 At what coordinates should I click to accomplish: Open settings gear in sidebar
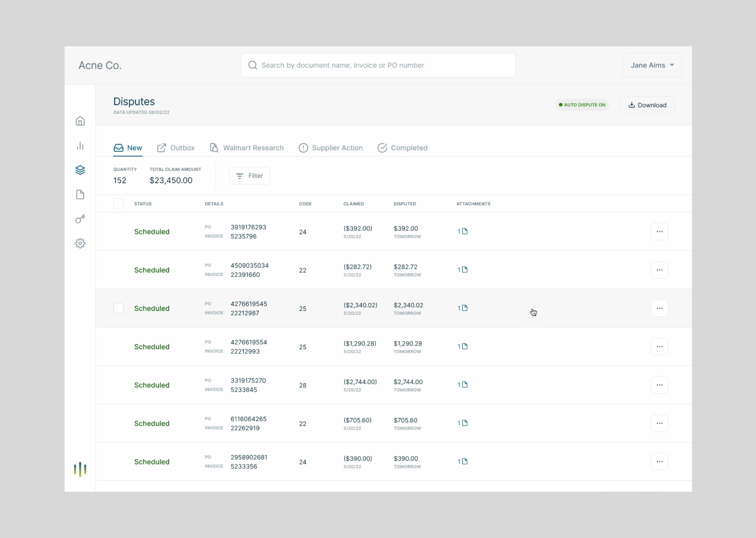[80, 244]
